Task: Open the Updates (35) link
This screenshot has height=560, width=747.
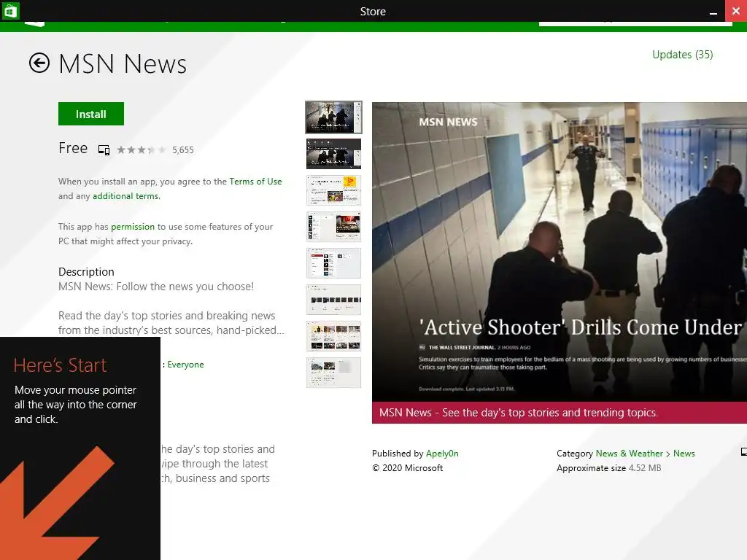Action: tap(682, 55)
